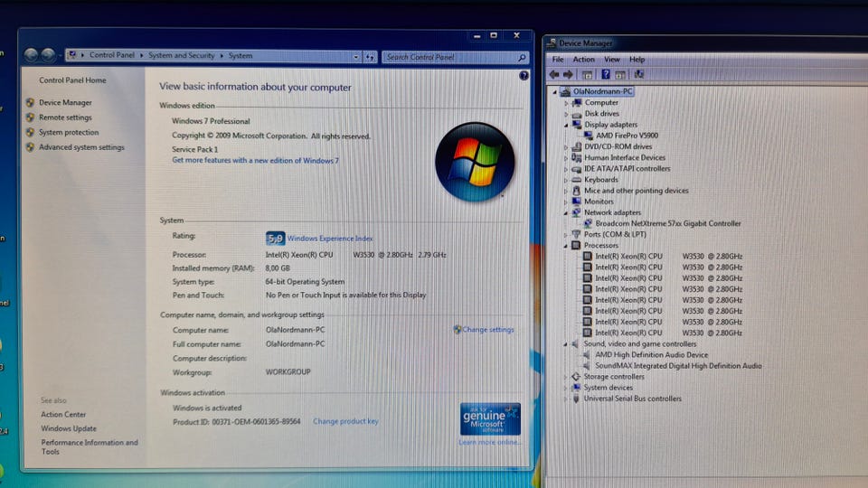Expand the Computer node
Viewport: 868px width, 488px height.
tap(566, 103)
